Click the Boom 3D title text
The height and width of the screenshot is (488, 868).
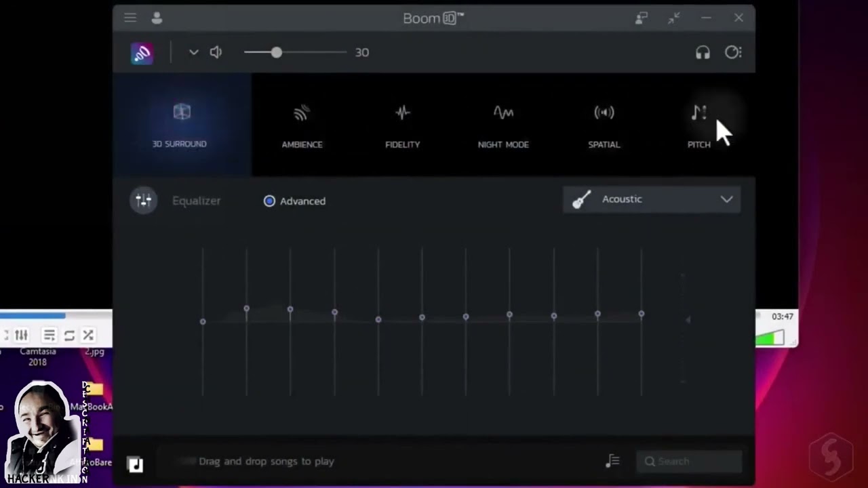pyautogui.click(x=433, y=18)
